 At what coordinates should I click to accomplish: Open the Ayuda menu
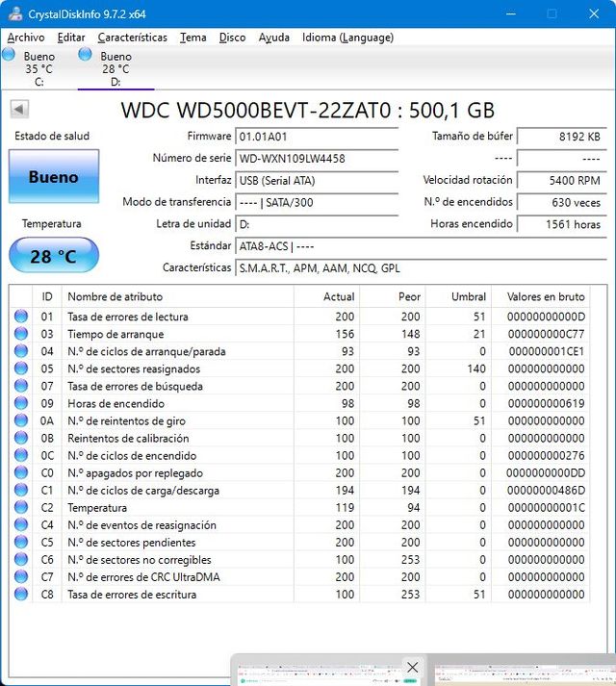[x=273, y=38]
